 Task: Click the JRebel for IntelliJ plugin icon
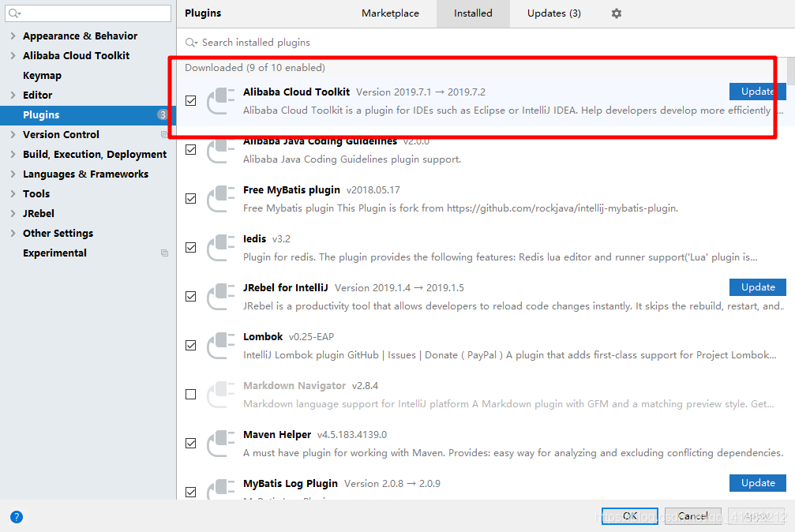click(220, 297)
